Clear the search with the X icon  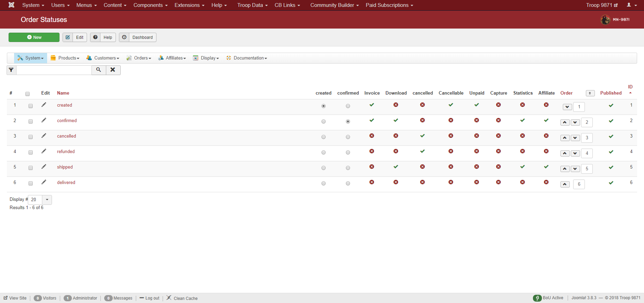[x=113, y=70]
